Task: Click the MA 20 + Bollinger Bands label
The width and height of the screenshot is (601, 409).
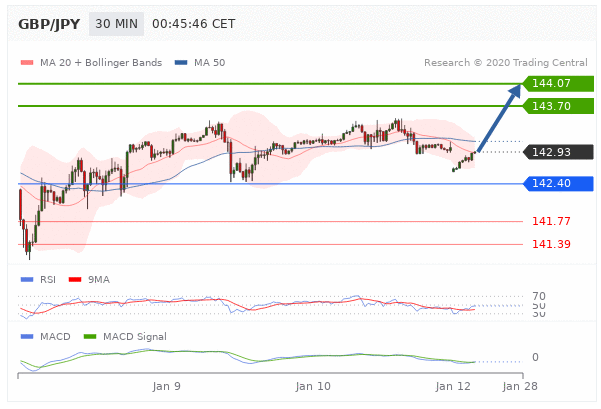Action: 101,62
